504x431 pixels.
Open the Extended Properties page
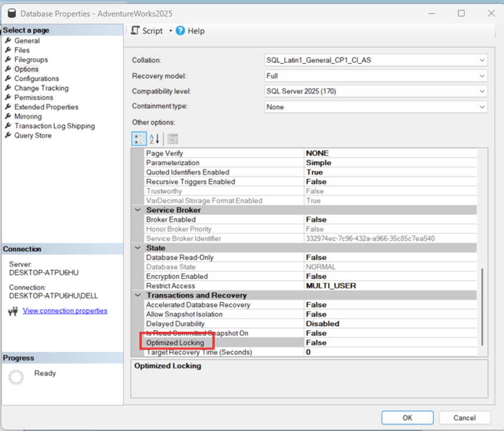point(46,107)
